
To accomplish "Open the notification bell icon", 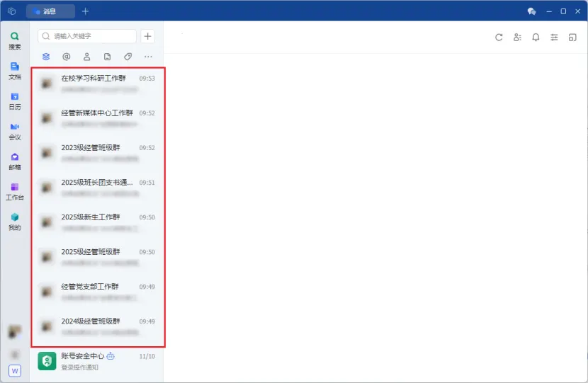I will [536, 37].
